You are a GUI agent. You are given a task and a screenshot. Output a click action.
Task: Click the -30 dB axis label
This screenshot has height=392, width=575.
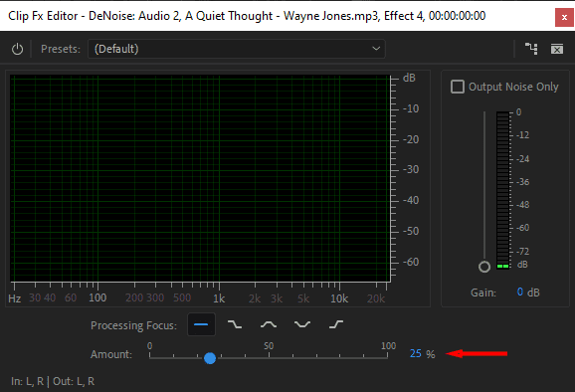[411, 169]
